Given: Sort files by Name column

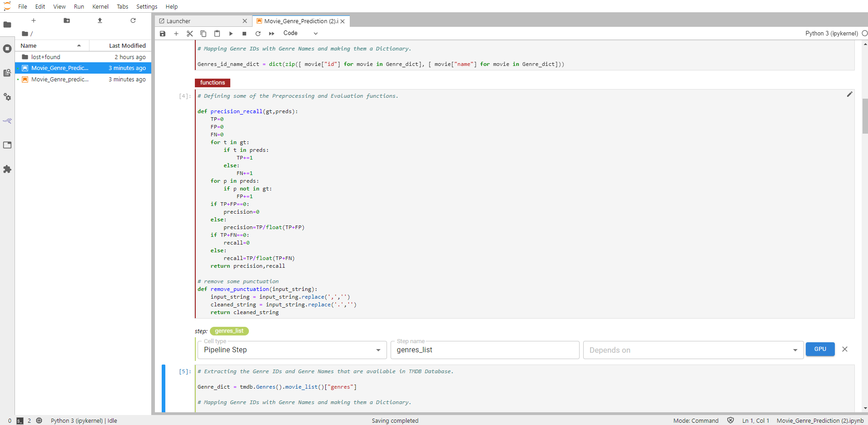Looking at the screenshot, I should pos(52,45).
